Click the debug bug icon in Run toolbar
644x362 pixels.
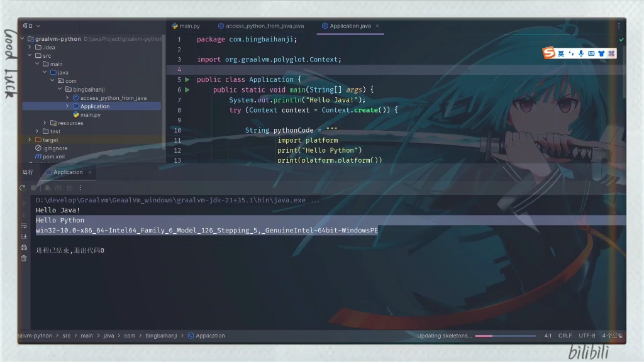click(48, 187)
